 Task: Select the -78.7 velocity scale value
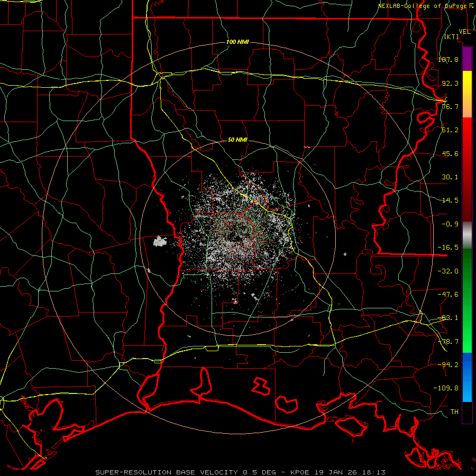click(x=448, y=342)
